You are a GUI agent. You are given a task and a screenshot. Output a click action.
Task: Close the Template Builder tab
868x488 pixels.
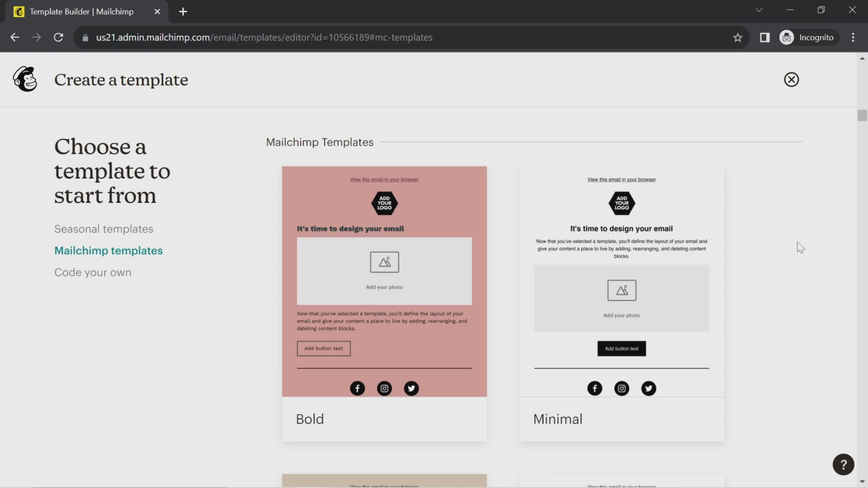(x=157, y=12)
